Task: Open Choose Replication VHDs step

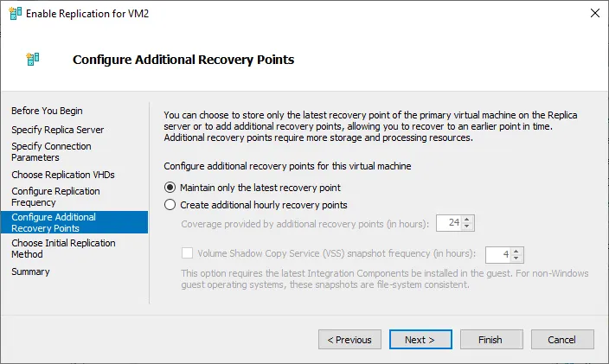Action: 63,175
